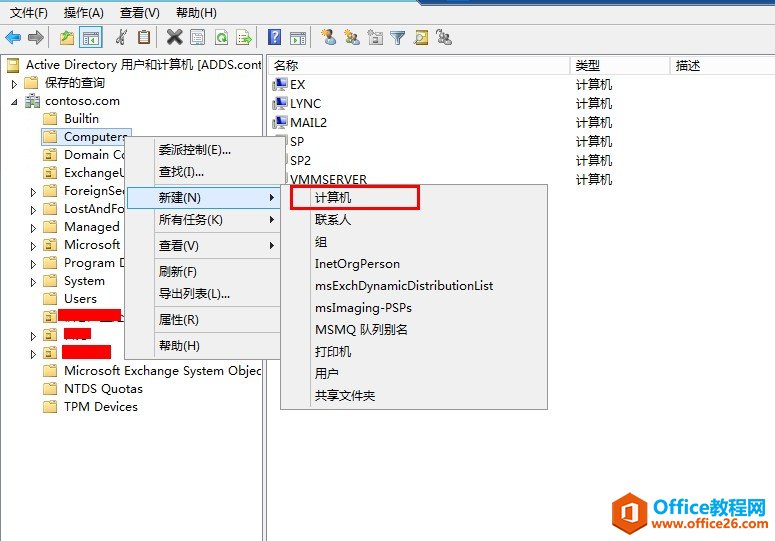Image resolution: width=775 pixels, height=541 pixels.
Task: Click the Forward arrow toolbar icon
Action: click(x=36, y=37)
